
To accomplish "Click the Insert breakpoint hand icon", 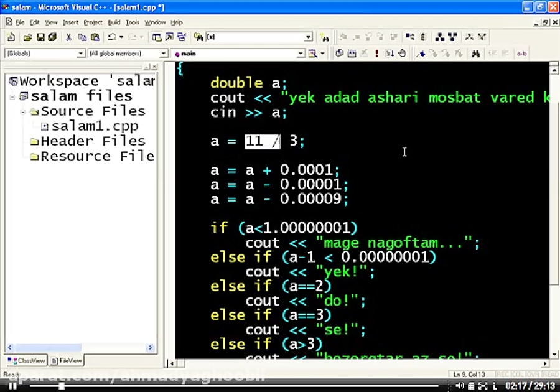I will tap(402, 54).
